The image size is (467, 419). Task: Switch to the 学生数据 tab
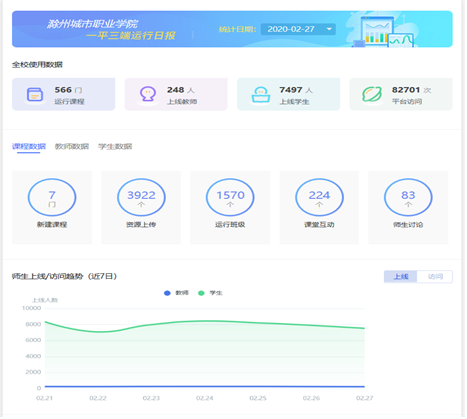(115, 146)
